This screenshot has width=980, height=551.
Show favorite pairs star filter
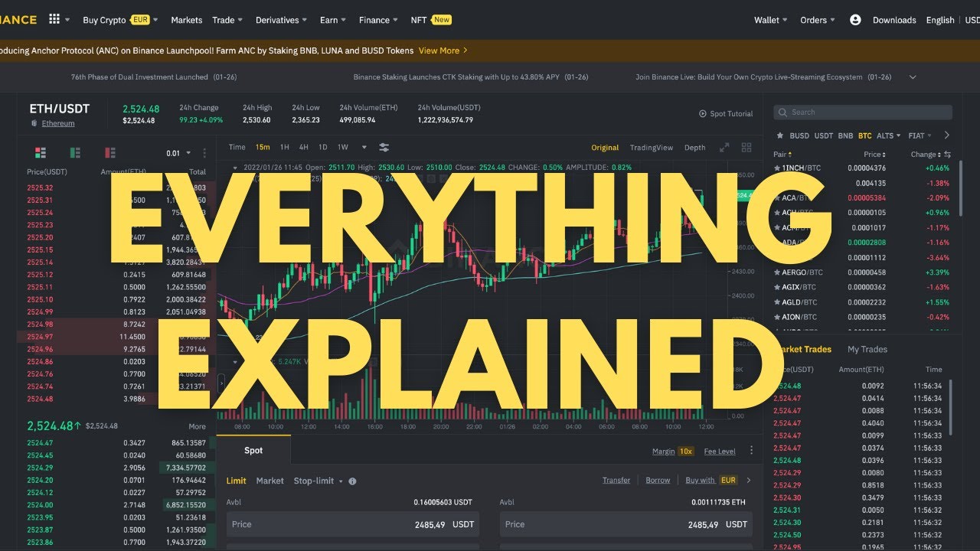point(780,135)
